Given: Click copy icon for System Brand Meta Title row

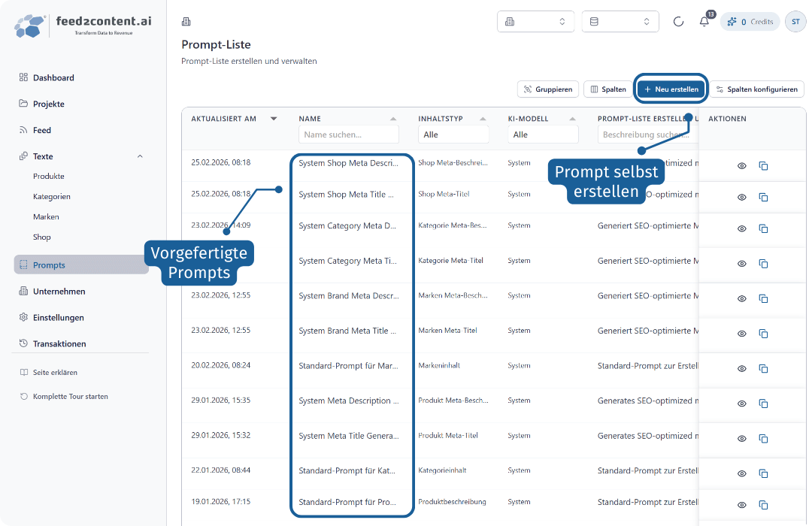Looking at the screenshot, I should point(763,334).
